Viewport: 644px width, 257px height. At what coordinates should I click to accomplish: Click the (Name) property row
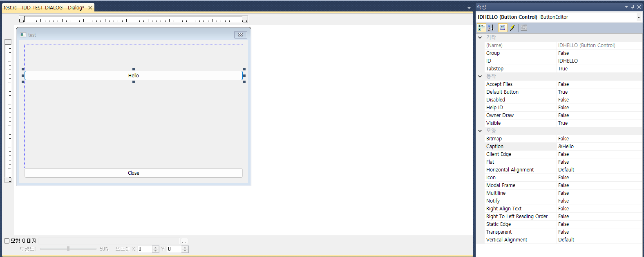pyautogui.click(x=563, y=45)
